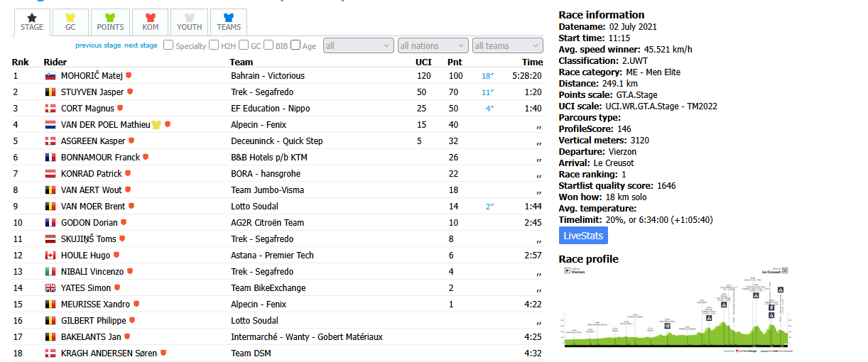The width and height of the screenshot is (868, 362).
Task: Click the Danish flag beside Cort Magnus
Action: point(50,109)
